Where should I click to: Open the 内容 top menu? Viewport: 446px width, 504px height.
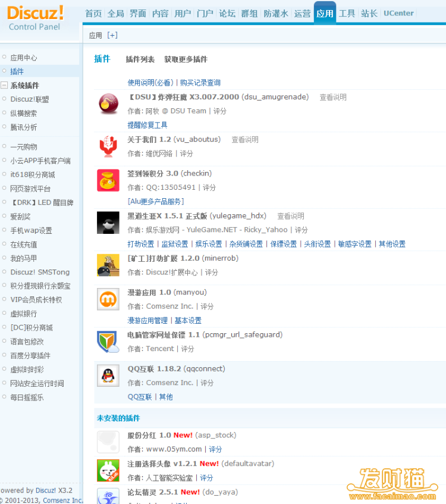pyautogui.click(x=161, y=14)
